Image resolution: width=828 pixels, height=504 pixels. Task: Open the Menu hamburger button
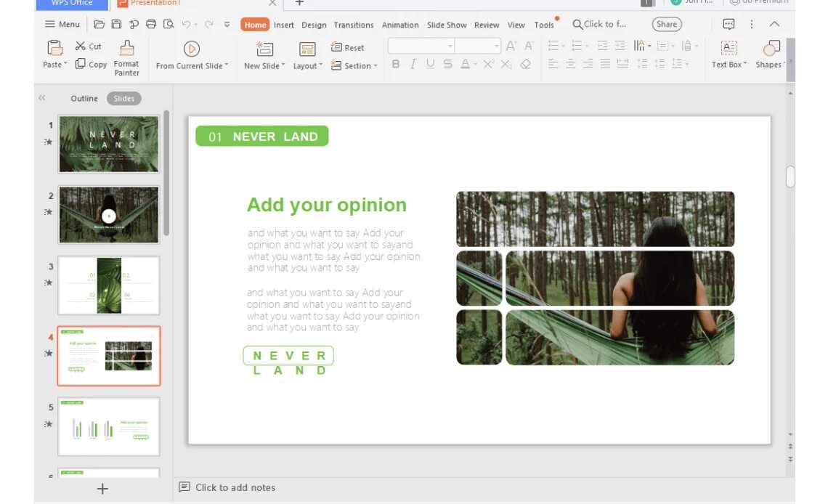pyautogui.click(x=62, y=24)
